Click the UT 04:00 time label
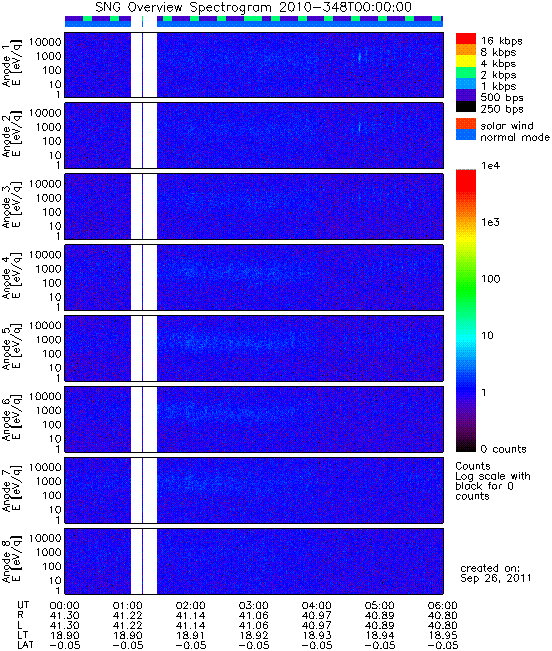Screen dimensions: 552x651 point(316,606)
